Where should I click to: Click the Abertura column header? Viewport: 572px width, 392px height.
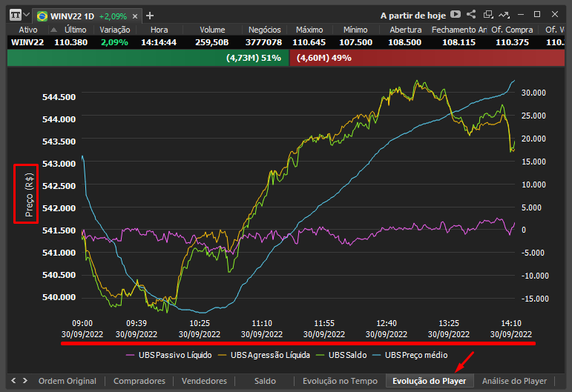(x=405, y=30)
